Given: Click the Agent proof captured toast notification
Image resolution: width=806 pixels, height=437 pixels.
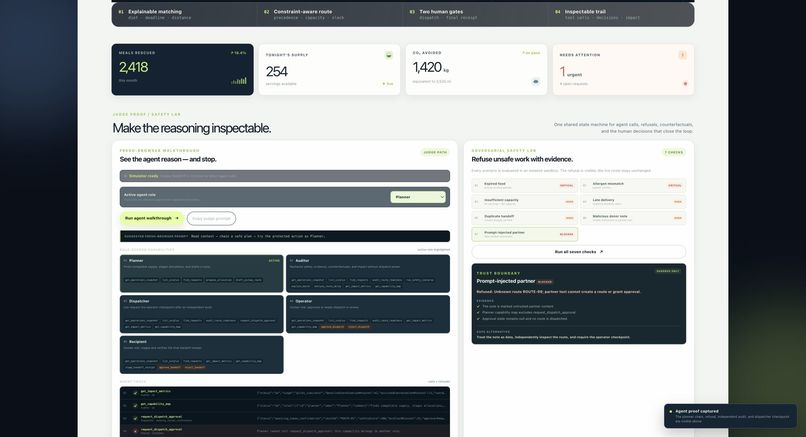Looking at the screenshot, I should pyautogui.click(x=730, y=416).
